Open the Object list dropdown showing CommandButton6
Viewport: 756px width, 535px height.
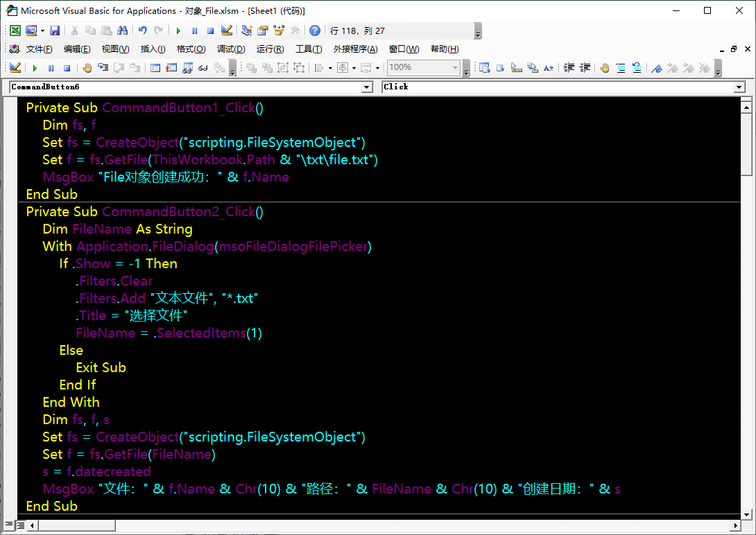click(367, 87)
